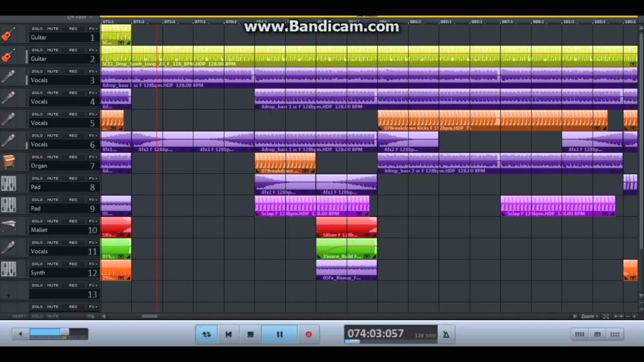Jump back to the start with the rewind button
Viewport: 644px width, 362px height.
click(x=228, y=334)
